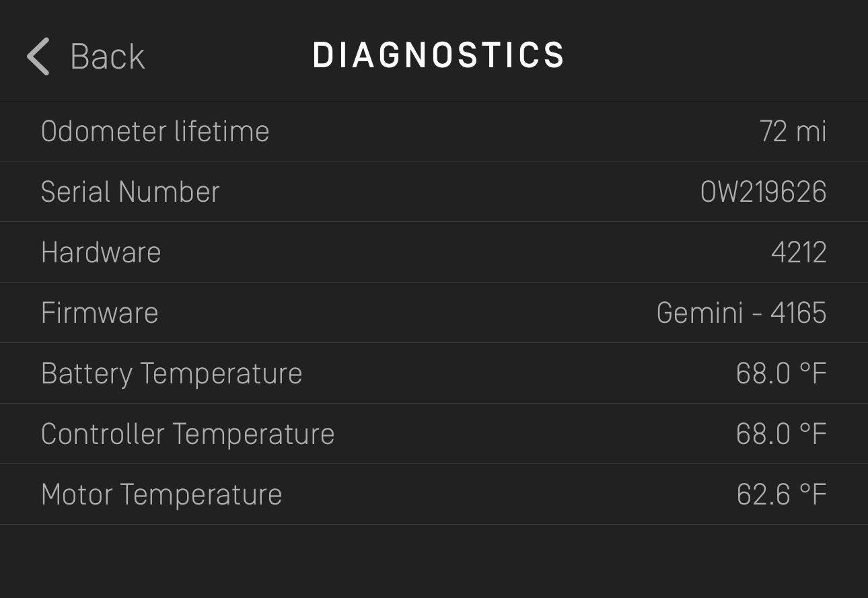Screen dimensions: 868x598
Task: Tap the controller temperature reading value
Action: coord(781,434)
